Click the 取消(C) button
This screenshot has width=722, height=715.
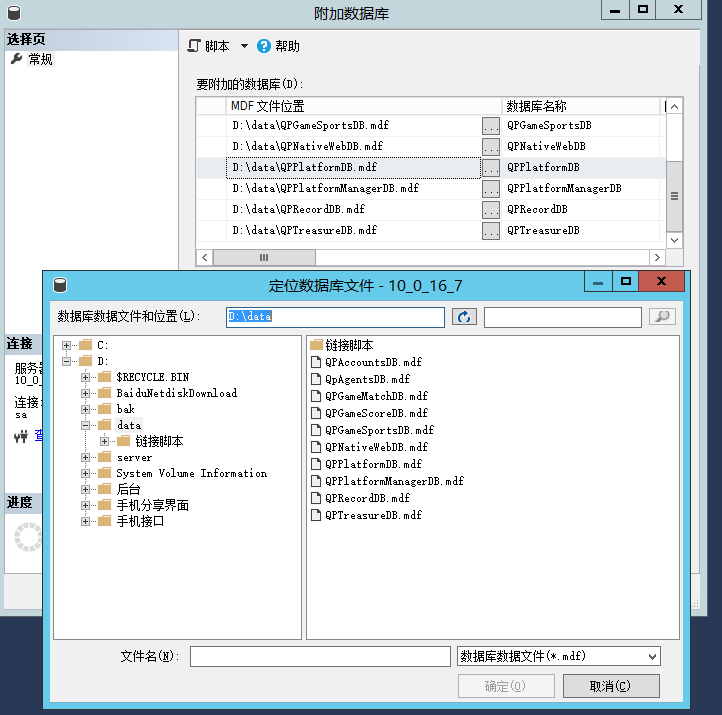click(x=611, y=686)
